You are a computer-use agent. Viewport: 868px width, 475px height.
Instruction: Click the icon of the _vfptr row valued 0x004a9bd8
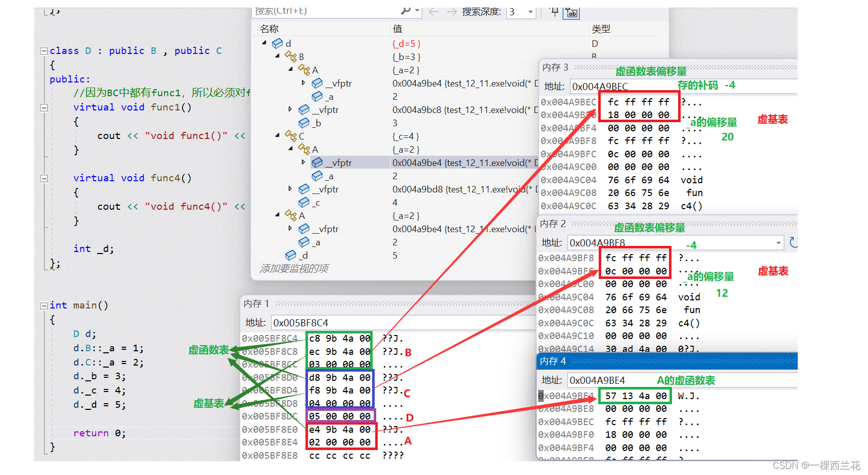304,189
